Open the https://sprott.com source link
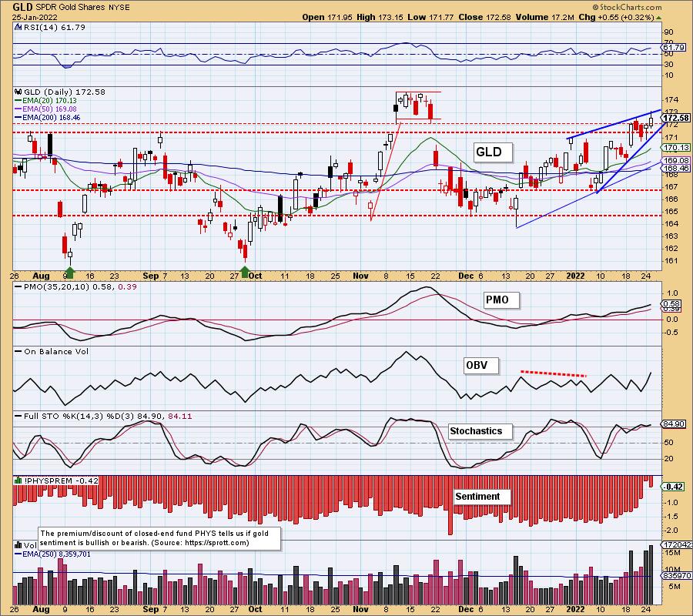 coord(216,543)
